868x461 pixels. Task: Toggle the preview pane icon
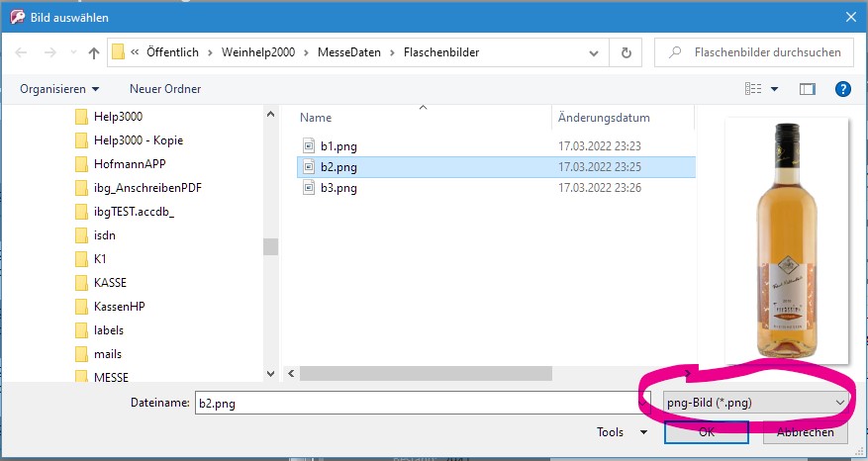tap(807, 89)
